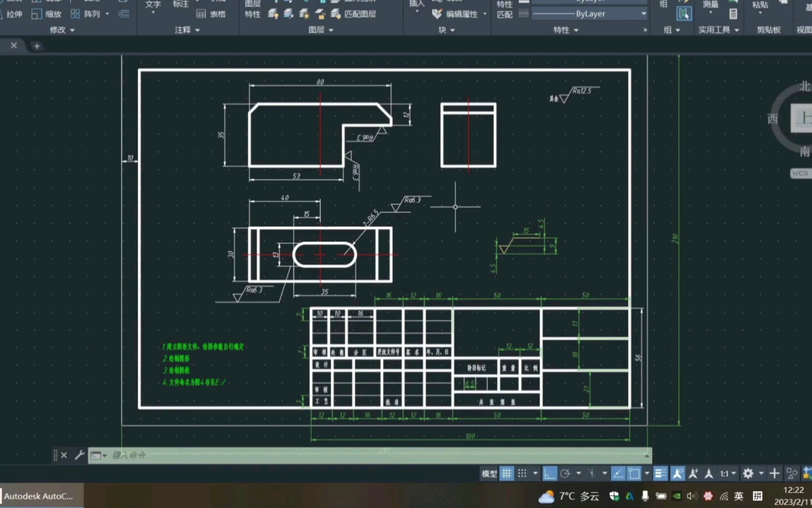Open the command line customize wrench
Viewport: 812px width, 508px height.
(x=79, y=455)
